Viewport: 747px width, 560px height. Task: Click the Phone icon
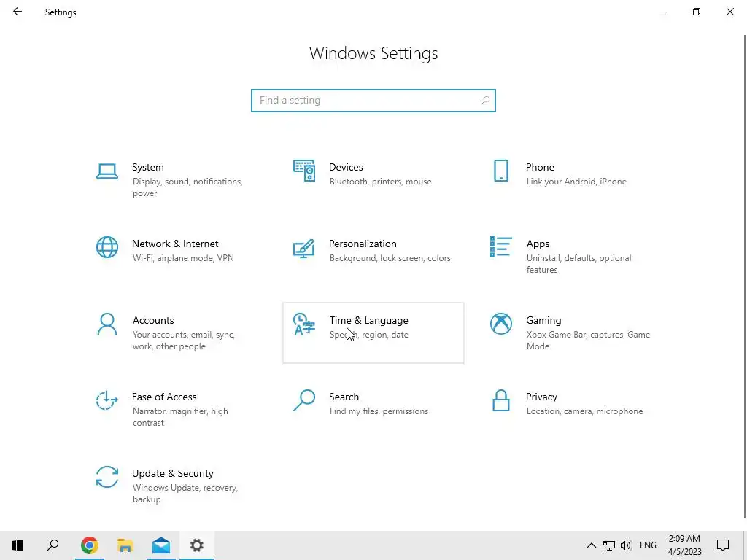(500, 171)
